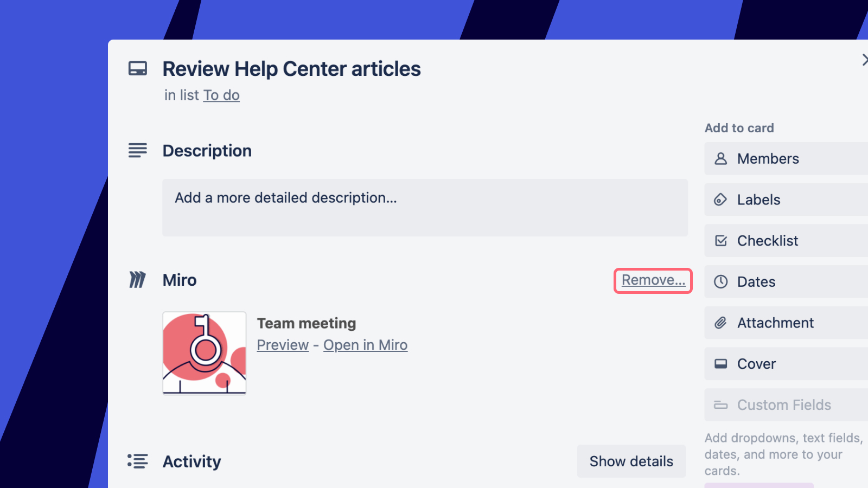Preview the Team meeting board
Screen dimensions: 868x488
(x=283, y=345)
